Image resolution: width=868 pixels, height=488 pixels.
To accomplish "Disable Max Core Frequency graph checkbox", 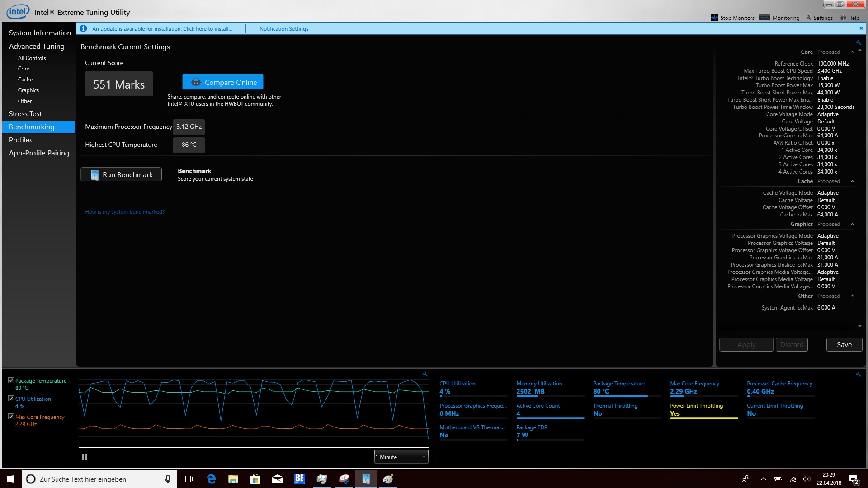I will click(11, 417).
